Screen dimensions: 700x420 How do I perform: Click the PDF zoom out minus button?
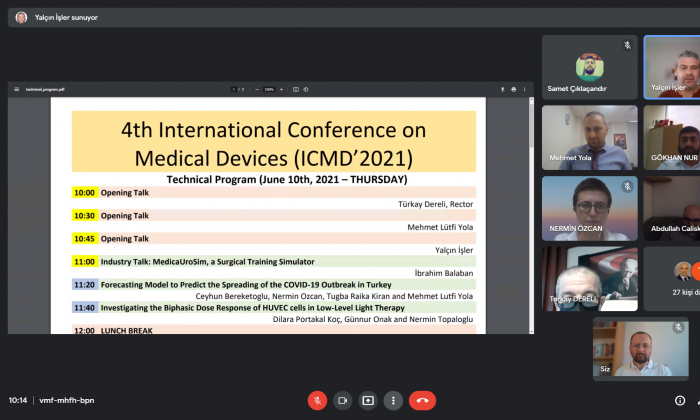pos(257,89)
